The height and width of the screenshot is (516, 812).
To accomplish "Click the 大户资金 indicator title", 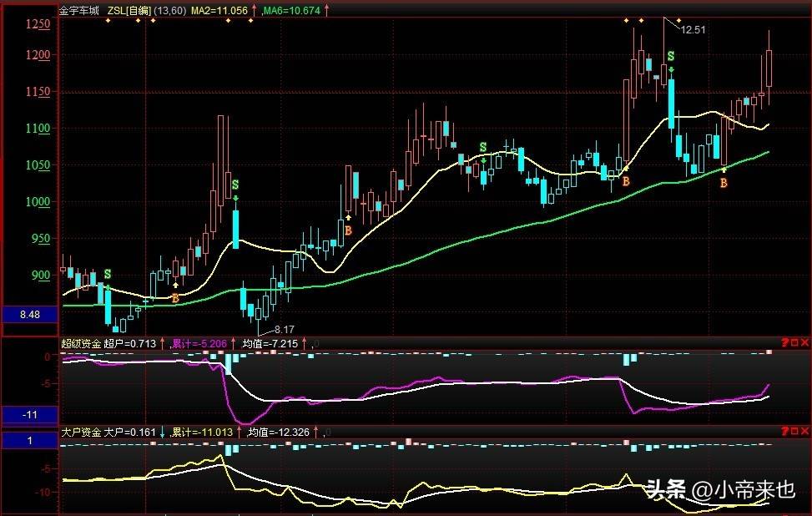I will click(81, 432).
